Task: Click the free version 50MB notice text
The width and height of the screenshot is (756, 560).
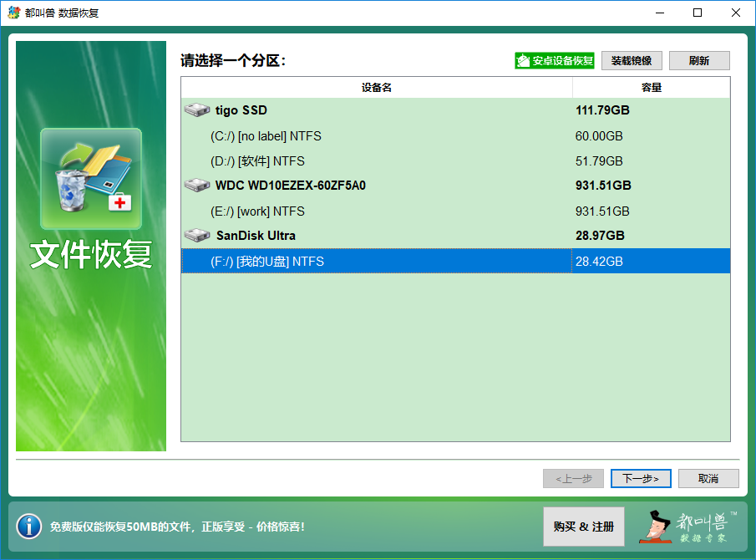Action: (x=177, y=527)
